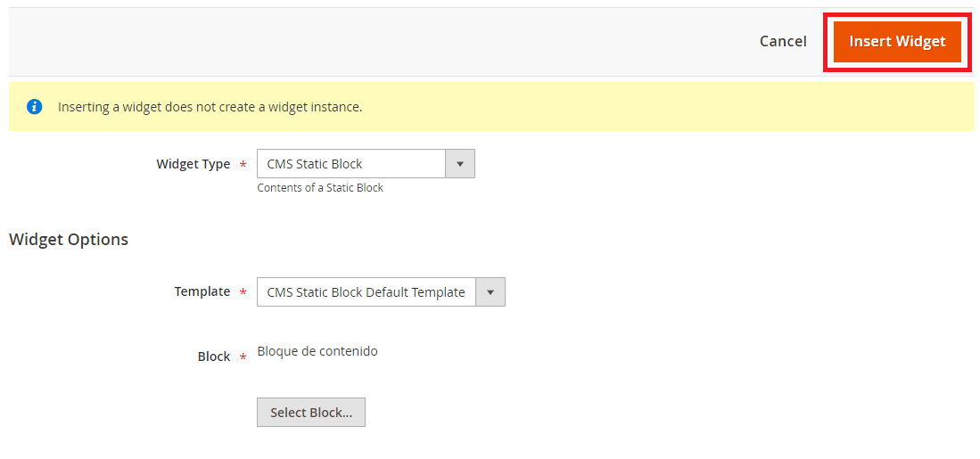The width and height of the screenshot is (980, 459).
Task: Open the CMS Static Block Default Template field
Action: click(366, 292)
